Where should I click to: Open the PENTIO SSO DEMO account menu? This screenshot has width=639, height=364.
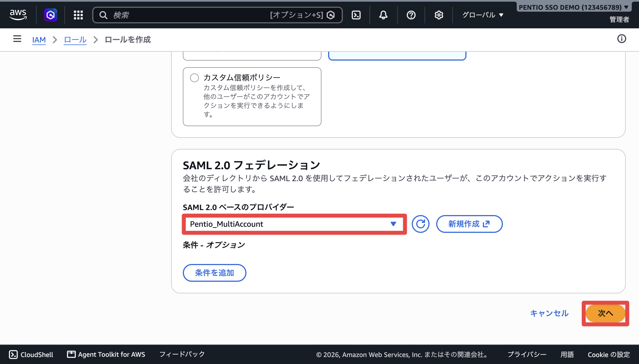573,7
